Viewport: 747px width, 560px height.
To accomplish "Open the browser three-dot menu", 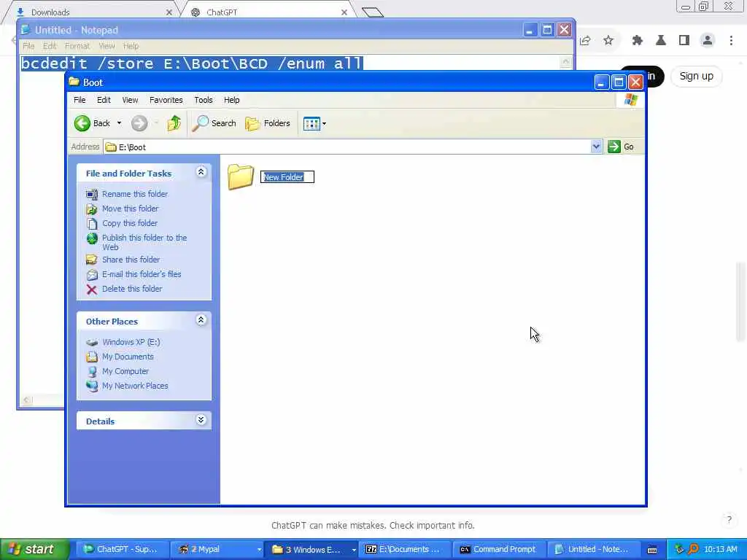I will (731, 41).
